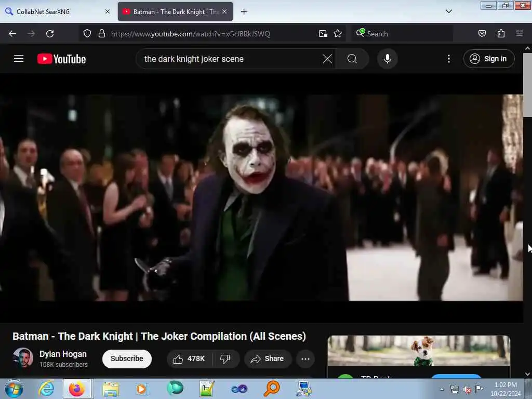Image resolution: width=532 pixels, height=399 pixels.
Task: Close the CollabNet SearXNG tab
Action: click(108, 11)
